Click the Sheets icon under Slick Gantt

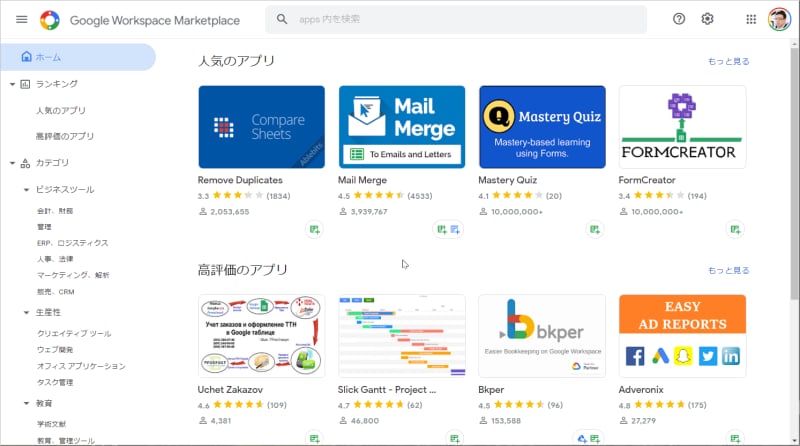click(455, 439)
